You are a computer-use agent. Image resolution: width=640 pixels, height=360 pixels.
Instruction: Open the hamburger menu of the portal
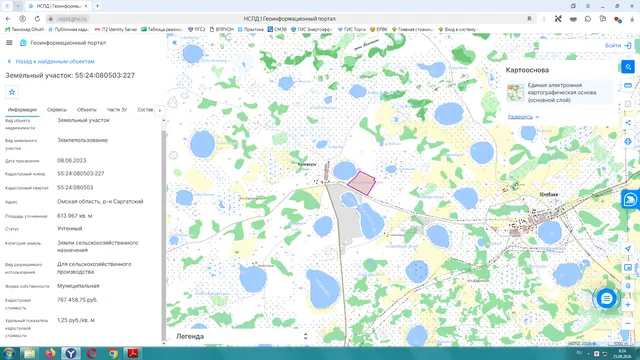point(9,42)
